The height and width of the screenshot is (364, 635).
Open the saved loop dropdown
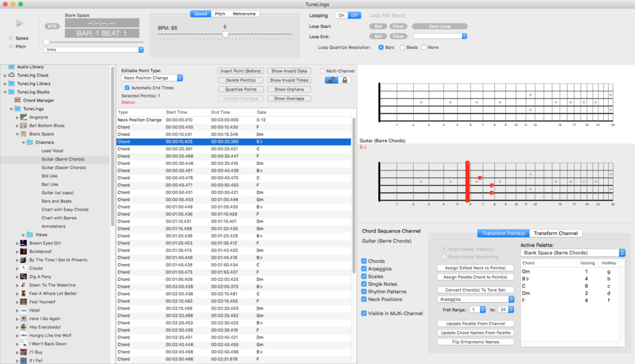click(x=440, y=36)
